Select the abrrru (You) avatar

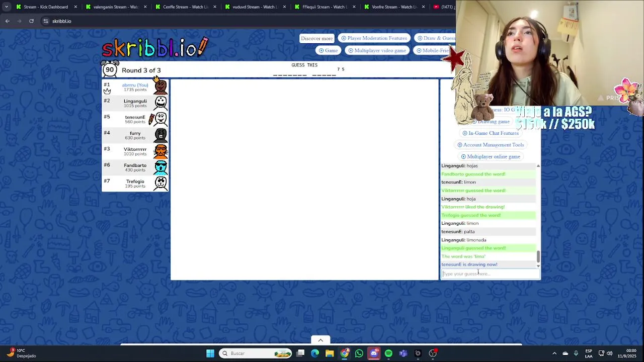[x=160, y=87]
